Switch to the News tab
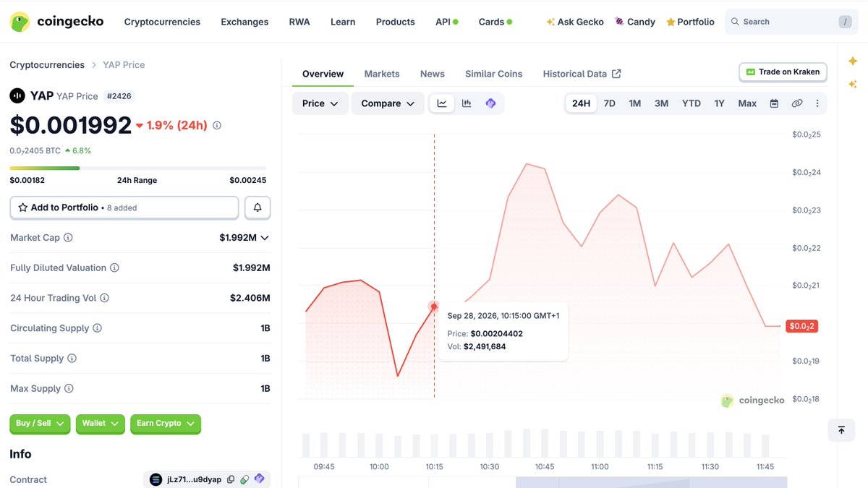Screen dimensions: 868x488 coord(433,74)
